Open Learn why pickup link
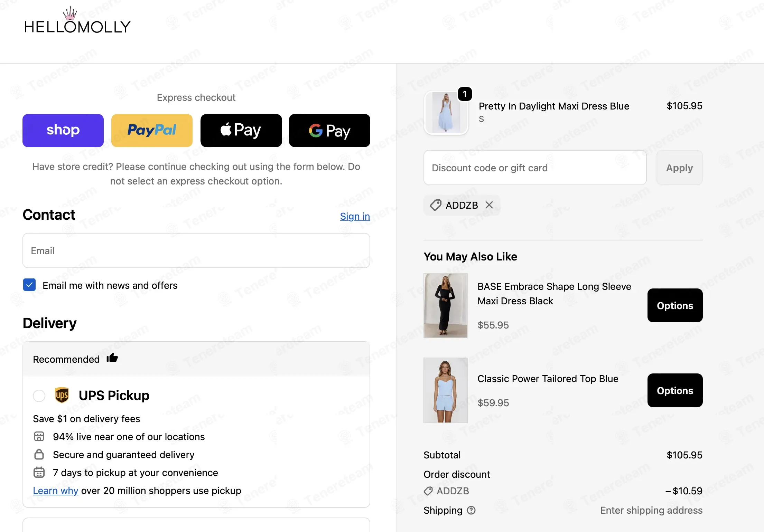The height and width of the screenshot is (532, 764). pos(56,491)
